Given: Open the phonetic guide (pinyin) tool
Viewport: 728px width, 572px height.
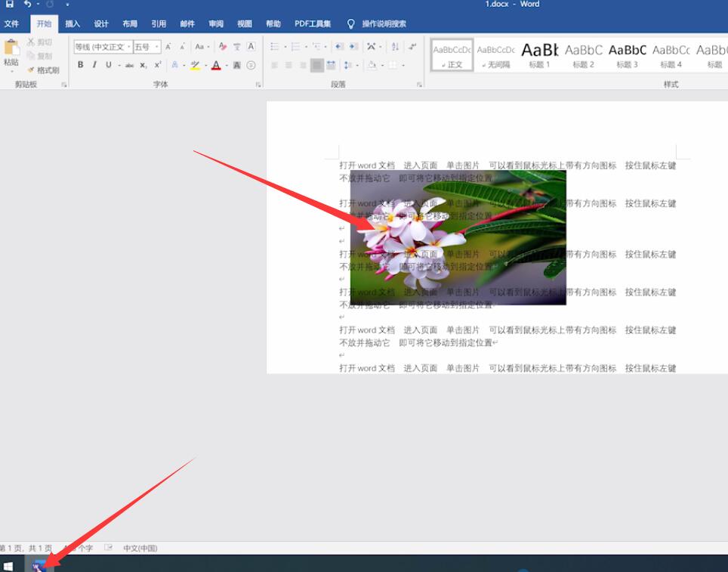Looking at the screenshot, I should (237, 46).
